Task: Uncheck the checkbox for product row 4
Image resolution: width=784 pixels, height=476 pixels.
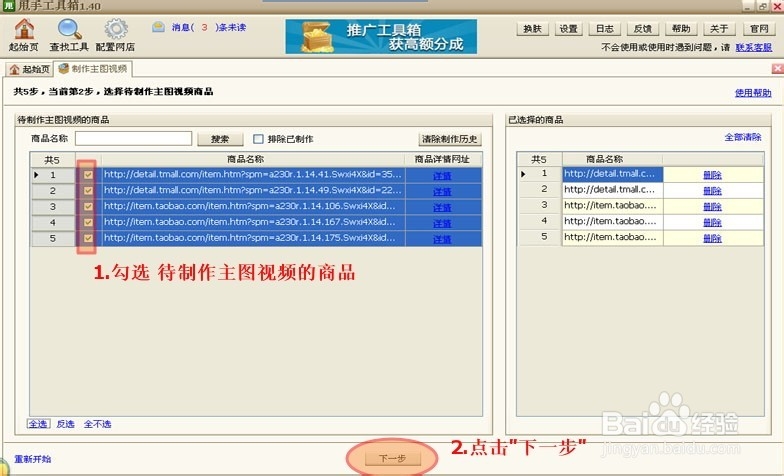Action: tap(88, 222)
